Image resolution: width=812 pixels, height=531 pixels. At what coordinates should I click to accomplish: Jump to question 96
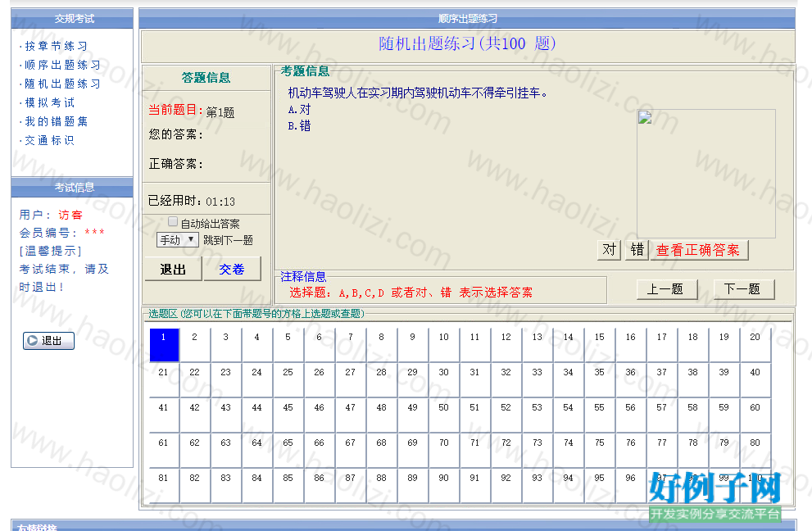(631, 485)
